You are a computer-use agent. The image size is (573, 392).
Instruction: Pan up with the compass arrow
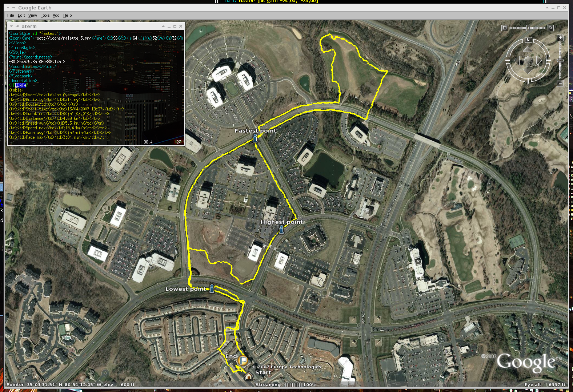[528, 49]
